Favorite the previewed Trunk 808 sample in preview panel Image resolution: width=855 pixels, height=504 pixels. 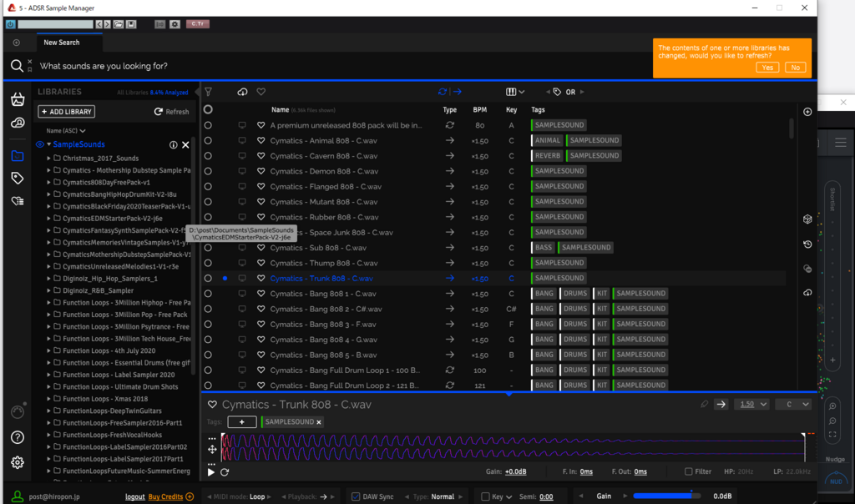[x=212, y=405]
